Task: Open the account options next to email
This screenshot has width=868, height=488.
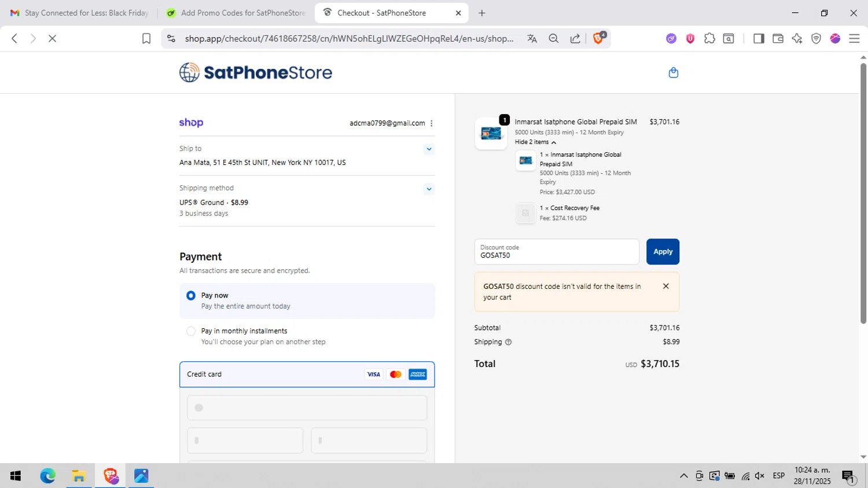Action: (432, 123)
